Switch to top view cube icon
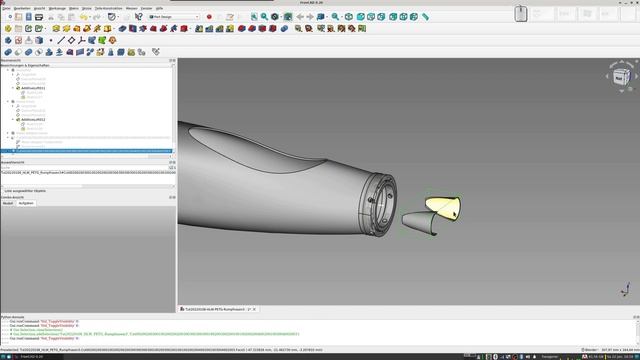 [x=371, y=17]
